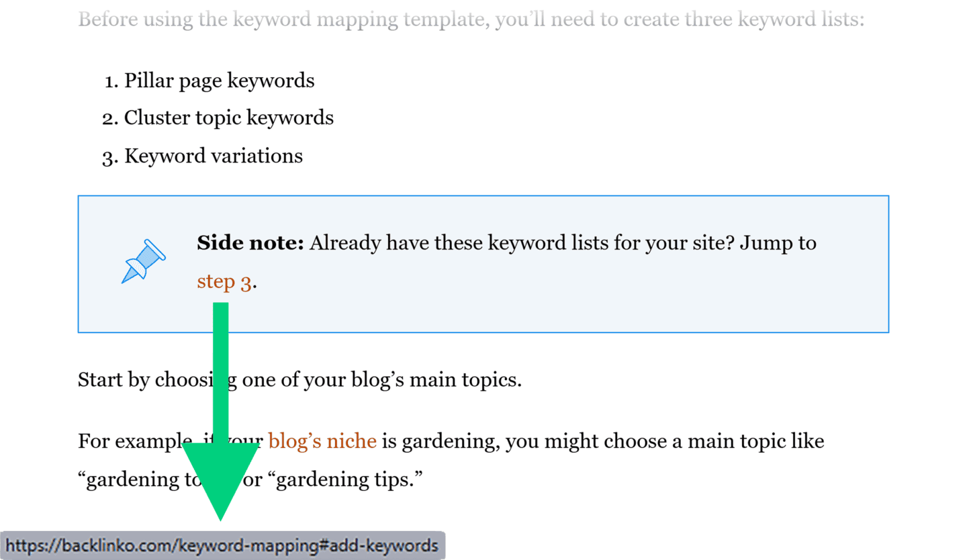Click the "step 3" link
Image resolution: width=967 pixels, height=560 pixels.
[224, 282]
